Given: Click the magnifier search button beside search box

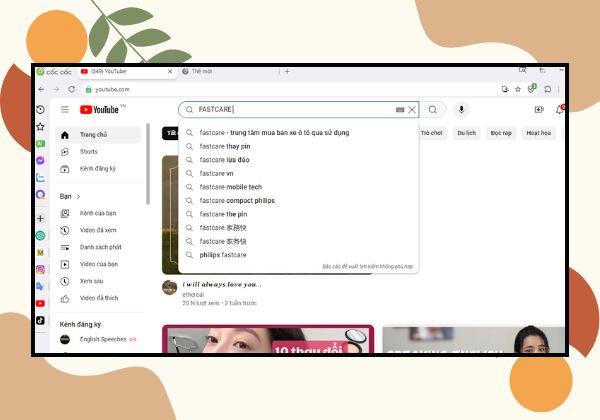Looking at the screenshot, I should click(x=432, y=110).
